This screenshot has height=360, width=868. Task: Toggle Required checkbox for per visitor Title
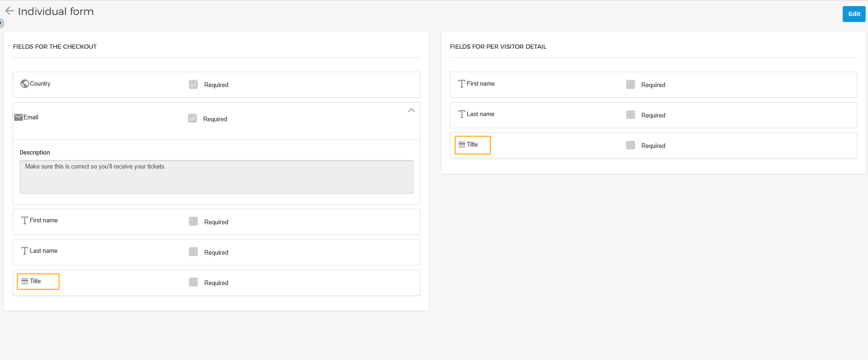630,146
